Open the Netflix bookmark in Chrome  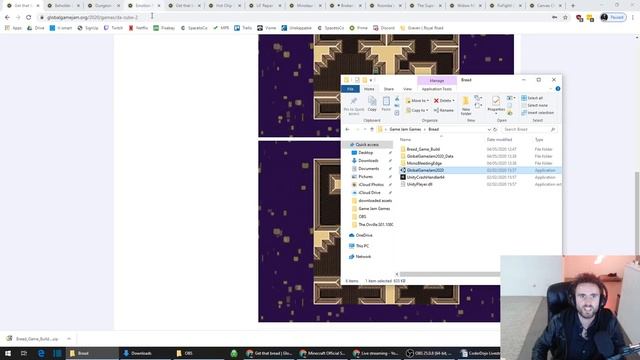pyautogui.click(x=138, y=28)
